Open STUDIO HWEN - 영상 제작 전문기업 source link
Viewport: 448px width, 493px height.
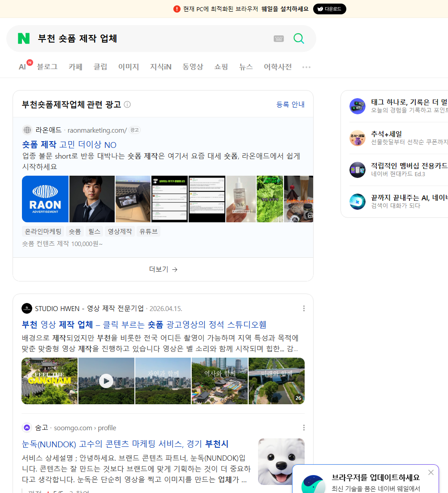point(89,308)
